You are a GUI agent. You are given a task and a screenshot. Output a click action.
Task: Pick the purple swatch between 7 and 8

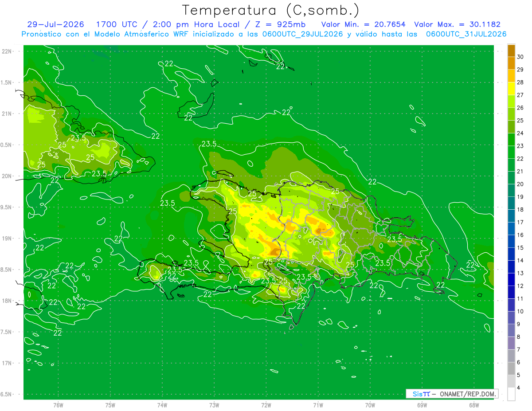pyautogui.click(x=511, y=343)
